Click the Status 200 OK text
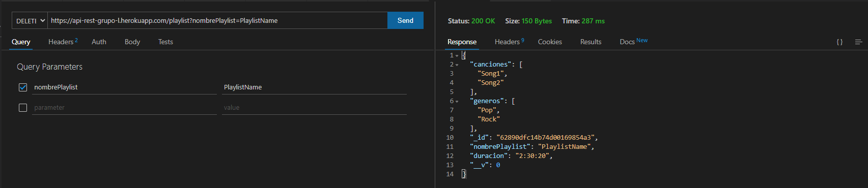Screen dimensions: 868x188 471,21
